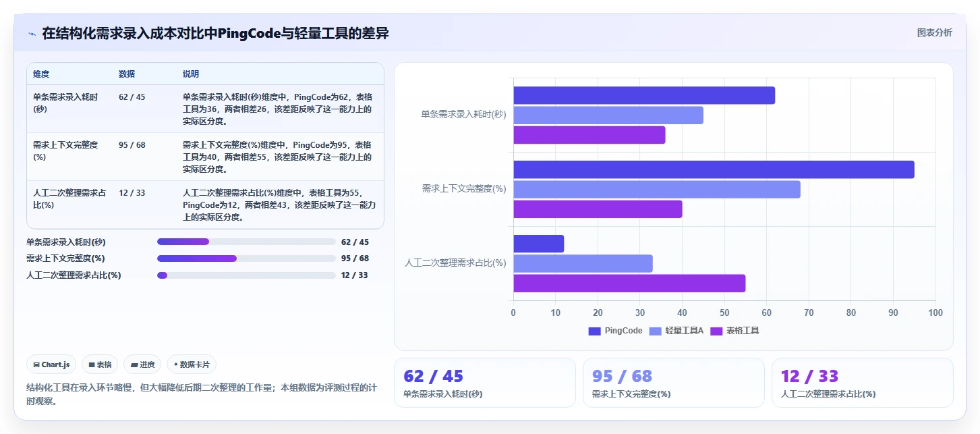Screen dimensions: 980x434
Task: Toggle 表格工具 legend item in chart
Action: [x=734, y=331]
